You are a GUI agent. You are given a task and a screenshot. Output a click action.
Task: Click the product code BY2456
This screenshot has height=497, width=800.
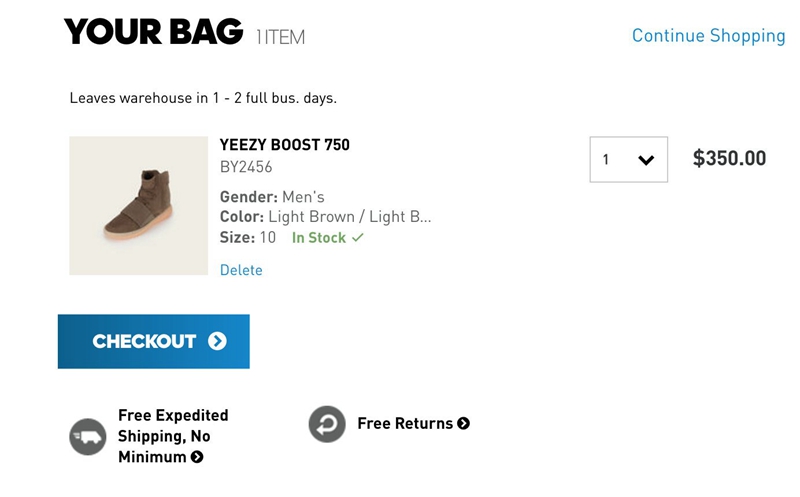point(246,167)
